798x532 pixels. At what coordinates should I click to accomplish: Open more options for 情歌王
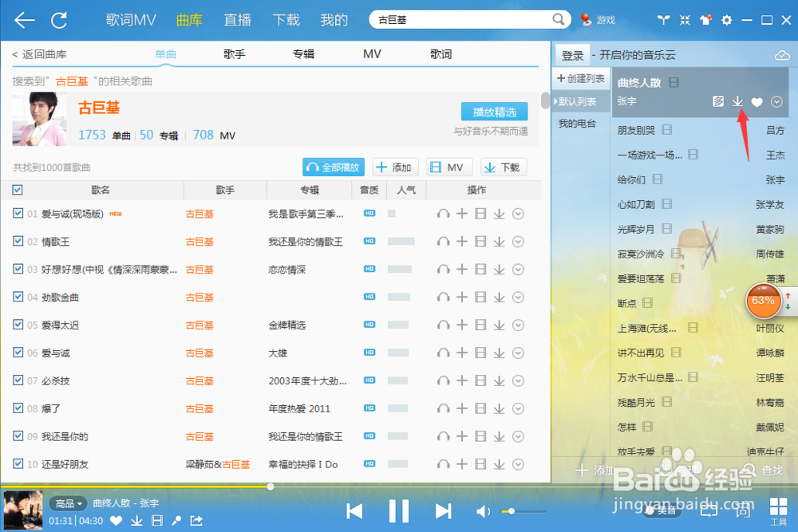518,241
